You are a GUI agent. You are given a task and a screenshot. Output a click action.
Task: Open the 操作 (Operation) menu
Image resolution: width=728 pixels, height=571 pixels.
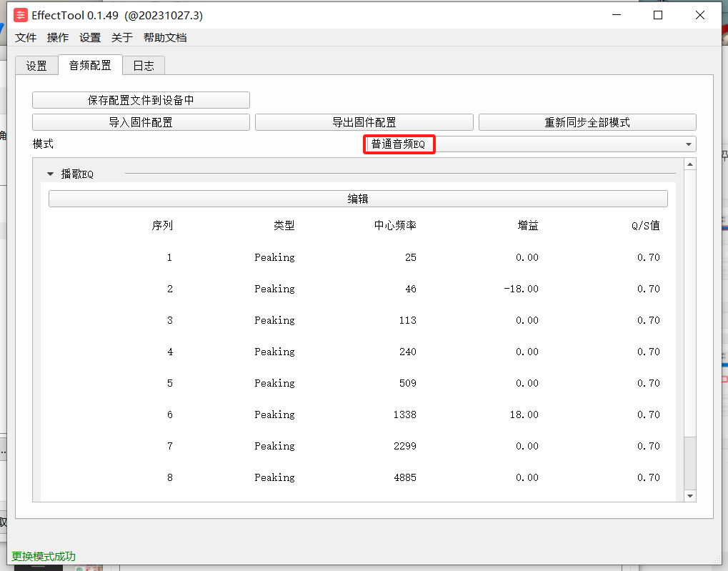tap(57, 37)
